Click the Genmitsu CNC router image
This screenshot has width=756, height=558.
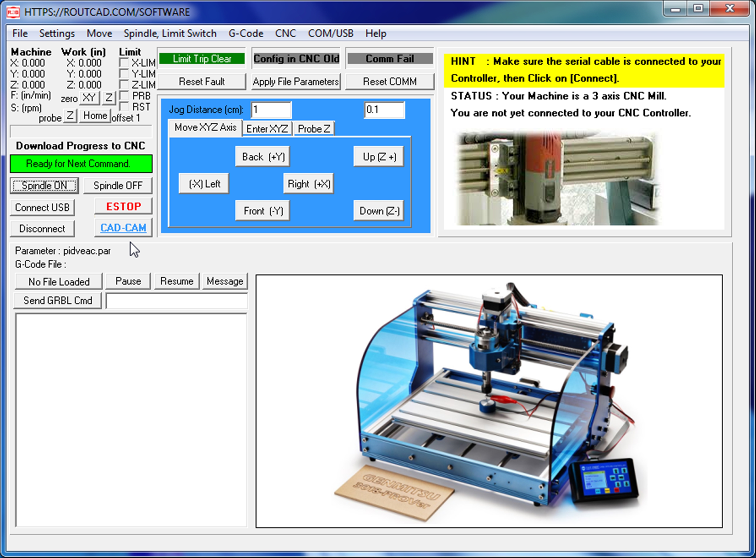point(489,401)
